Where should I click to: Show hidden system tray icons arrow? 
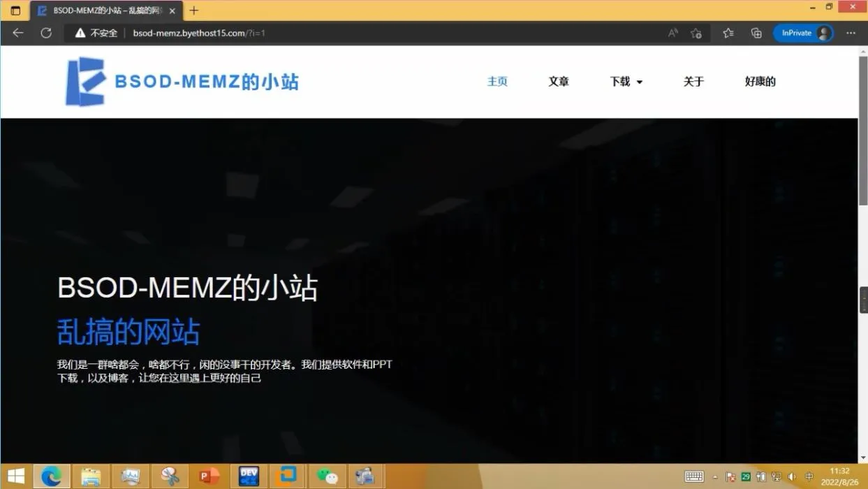(x=714, y=477)
